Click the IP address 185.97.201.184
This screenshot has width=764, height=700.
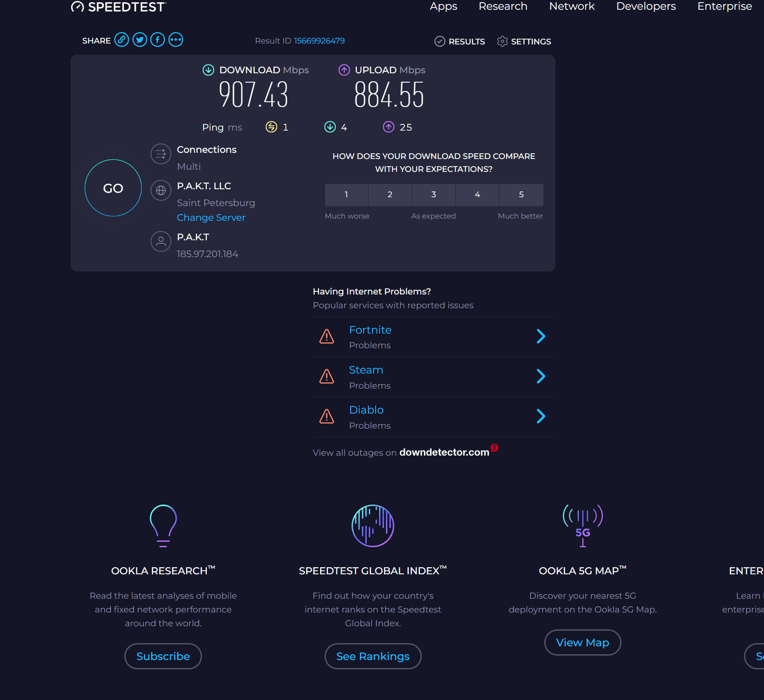207,254
